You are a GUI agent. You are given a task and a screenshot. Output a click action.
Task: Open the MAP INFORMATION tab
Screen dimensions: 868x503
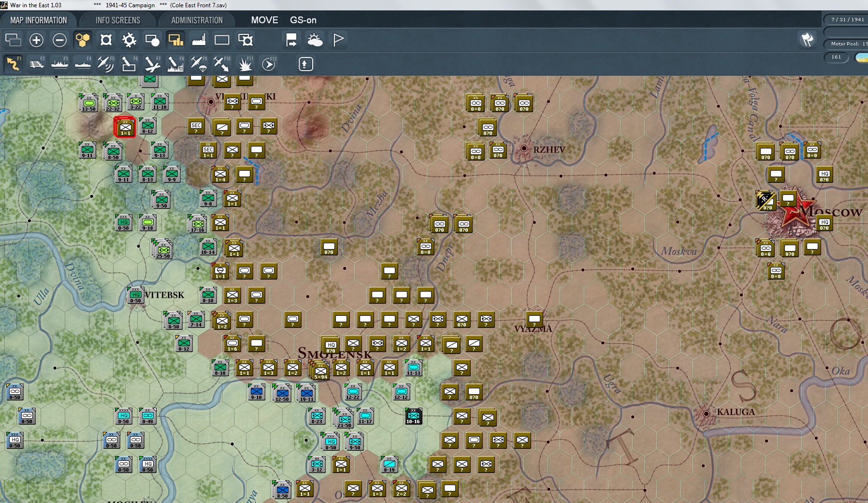click(39, 20)
